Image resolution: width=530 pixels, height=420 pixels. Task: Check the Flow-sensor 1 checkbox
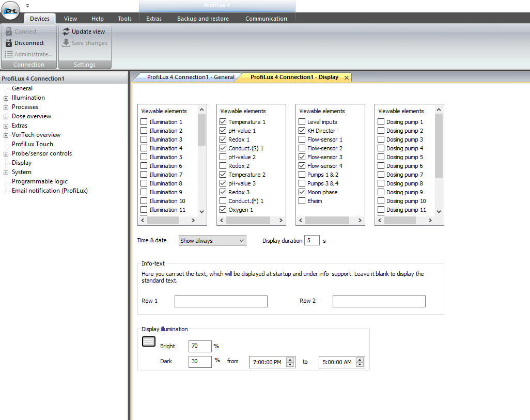[302, 139]
